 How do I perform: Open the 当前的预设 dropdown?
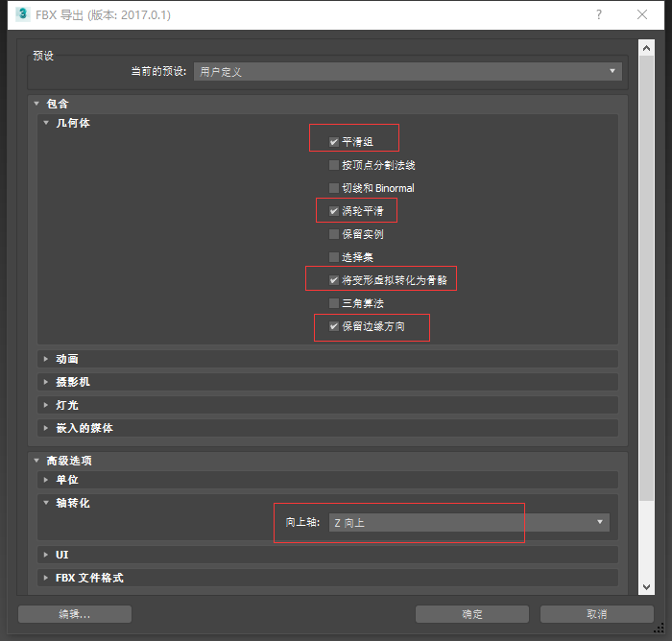[407, 71]
